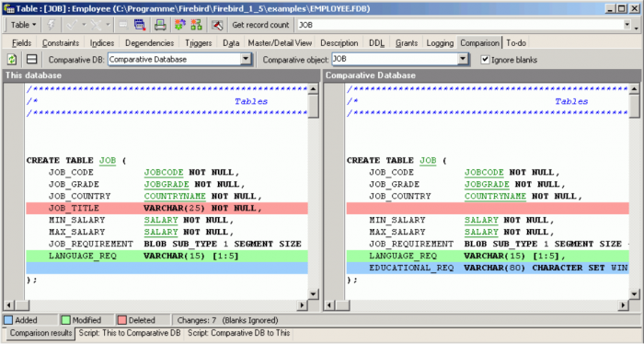Viewport: 644px width, 344px height.
Task: Click the colorful puzzle pieces toolbar icon
Action: click(x=180, y=25)
